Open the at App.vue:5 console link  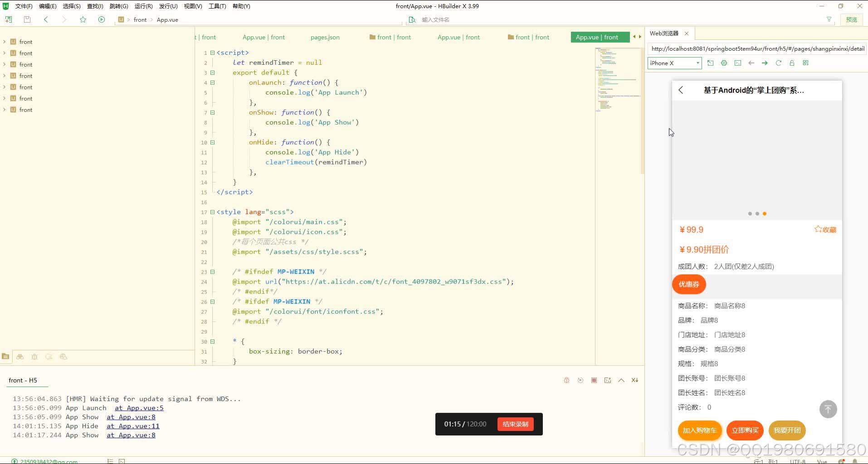139,408
